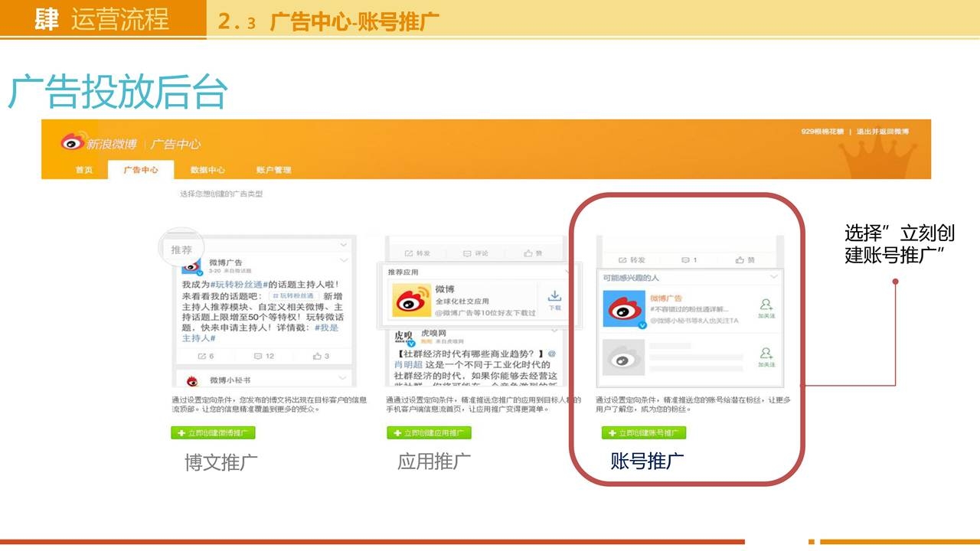Open the 数据中心 tab
The width and height of the screenshot is (980, 551).
click(x=207, y=170)
